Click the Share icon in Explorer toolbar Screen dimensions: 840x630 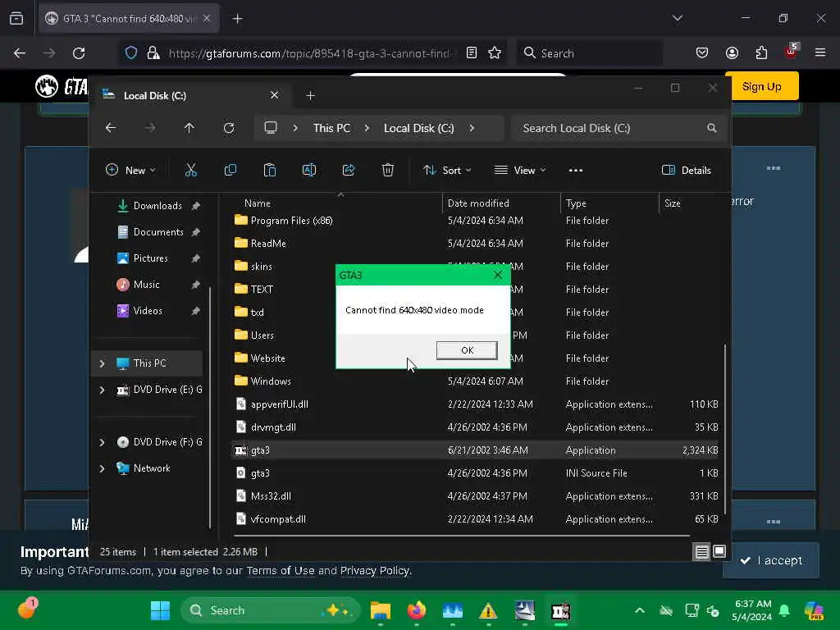point(349,171)
